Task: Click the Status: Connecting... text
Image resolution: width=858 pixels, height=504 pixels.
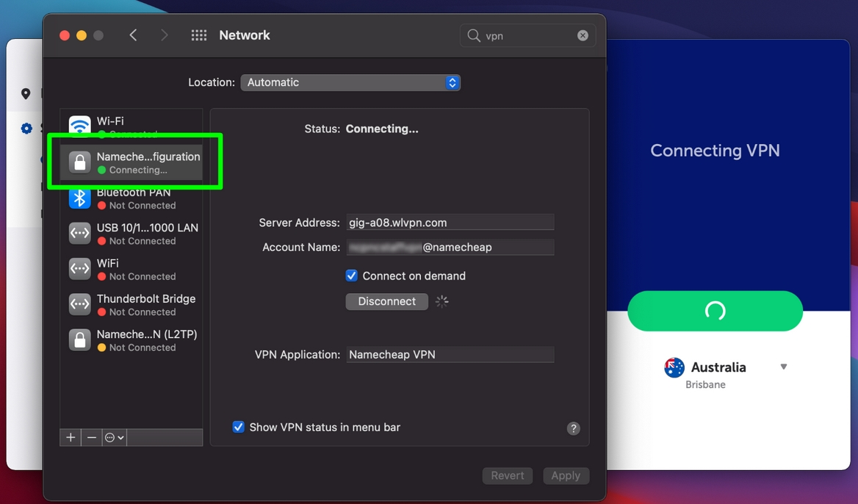Action: point(361,129)
